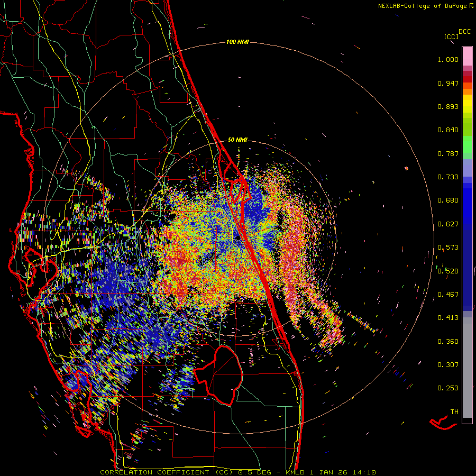Click the 0.360 legend value
Screen dimensions: 476x476
click(448, 342)
